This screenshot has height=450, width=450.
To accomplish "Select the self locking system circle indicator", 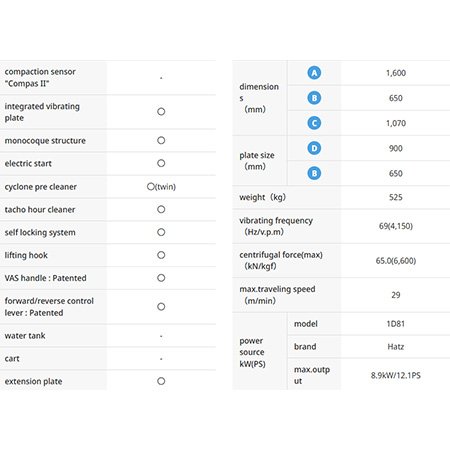I will point(161,232).
